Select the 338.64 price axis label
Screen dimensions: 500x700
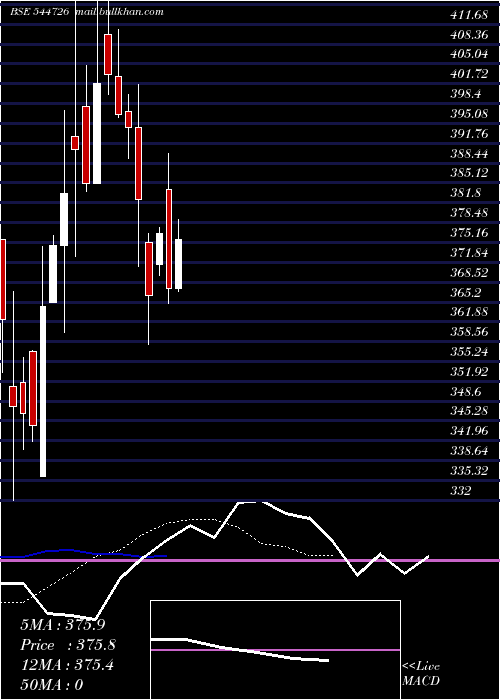coord(469,450)
